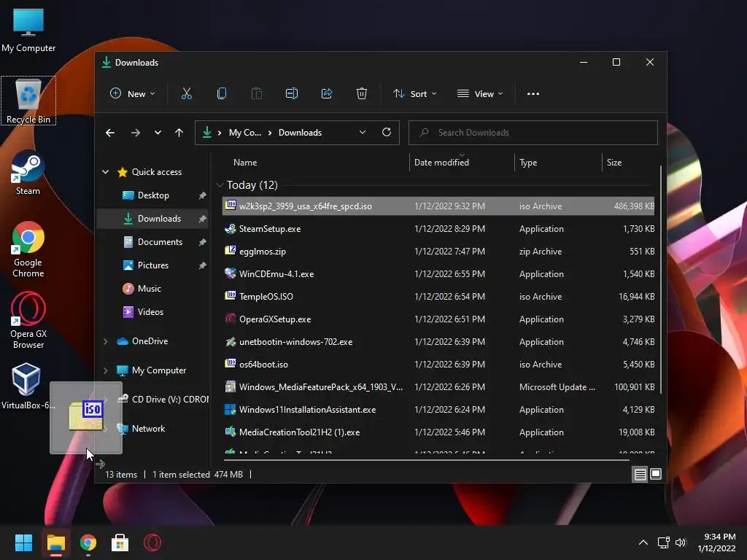Click the taskbar clock and date

pos(716,542)
